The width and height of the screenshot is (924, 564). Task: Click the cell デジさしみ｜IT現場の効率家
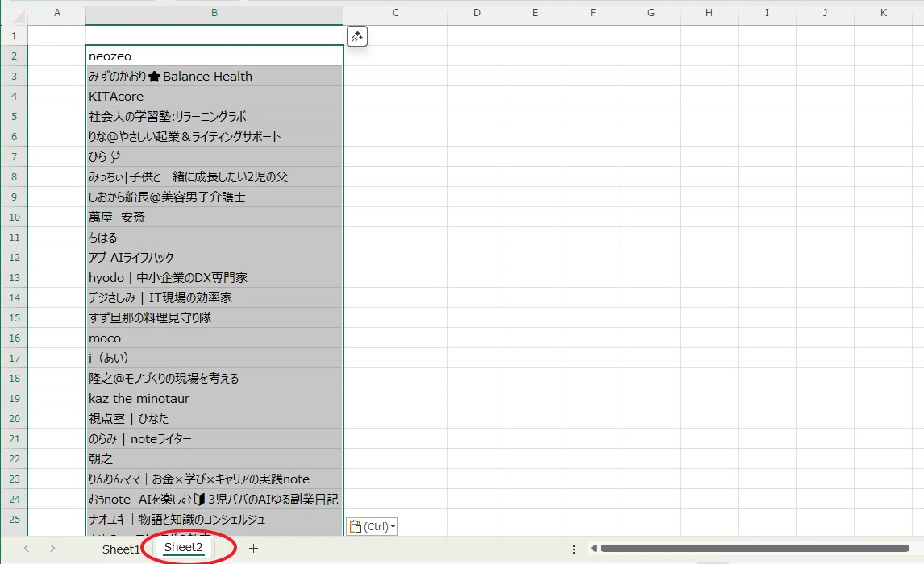[x=214, y=297]
